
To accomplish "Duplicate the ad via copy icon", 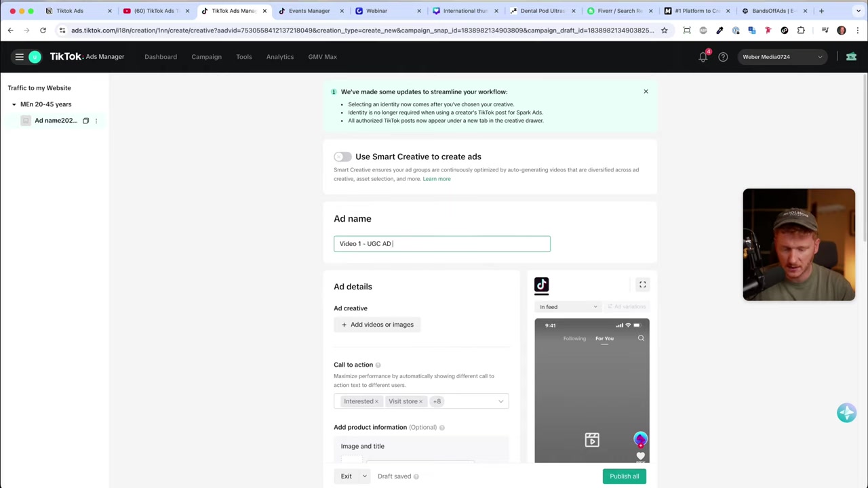I will [85, 121].
